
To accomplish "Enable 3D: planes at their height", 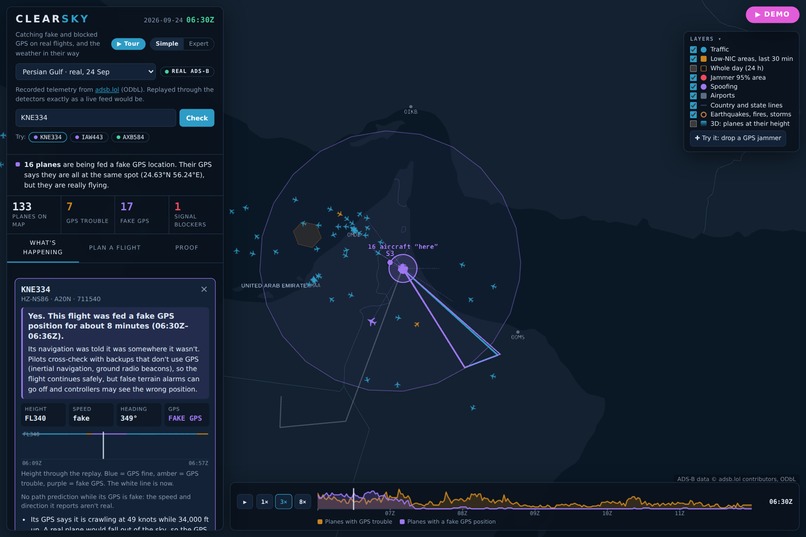I will (693, 124).
